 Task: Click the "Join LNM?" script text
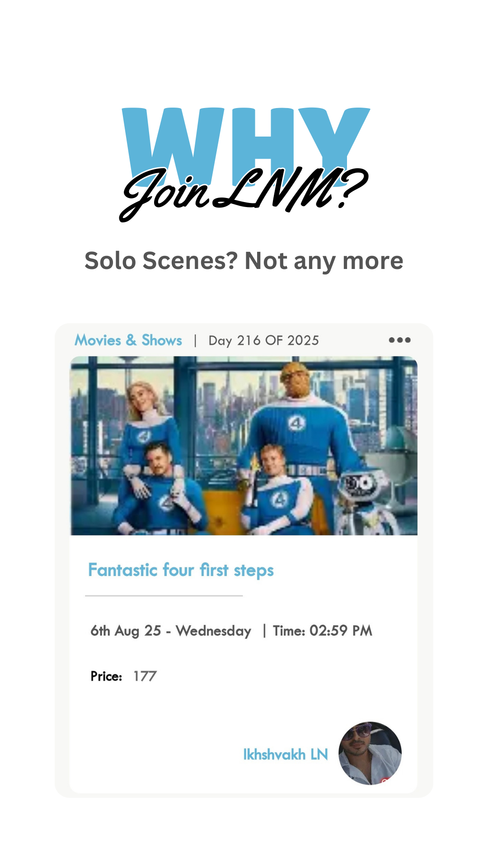[x=244, y=192]
